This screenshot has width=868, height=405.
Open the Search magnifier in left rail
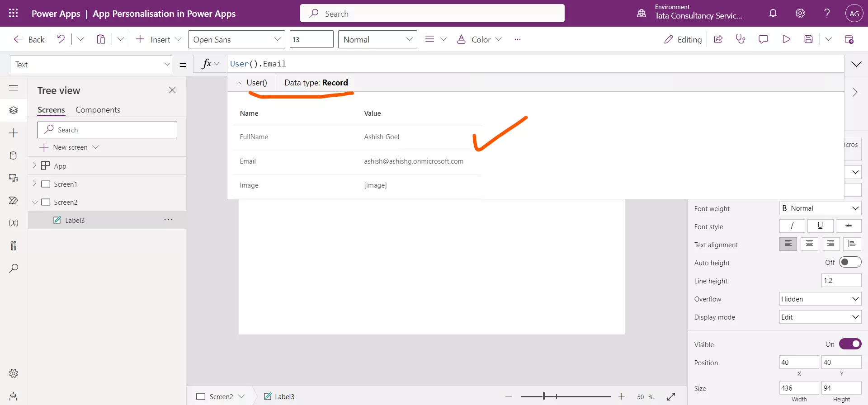point(14,268)
